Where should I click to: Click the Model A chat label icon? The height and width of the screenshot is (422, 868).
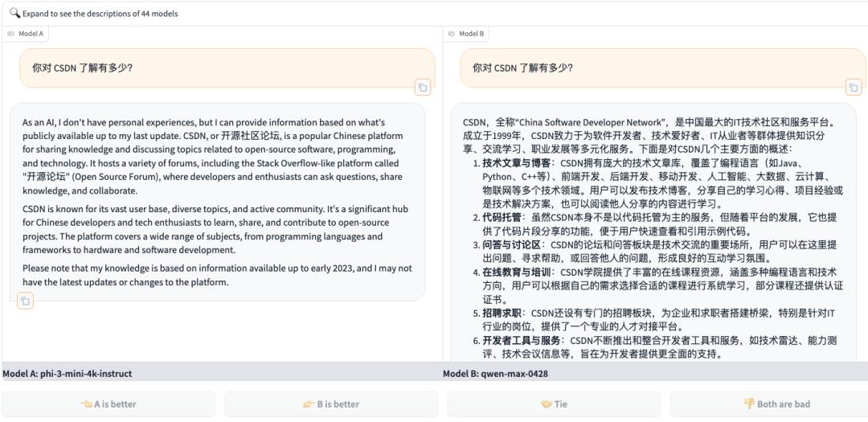click(x=10, y=34)
